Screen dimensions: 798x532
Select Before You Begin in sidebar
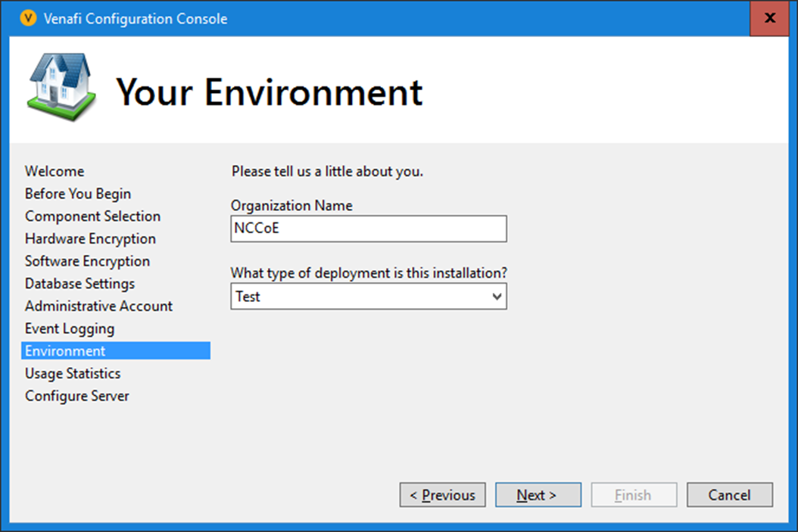coord(78,194)
